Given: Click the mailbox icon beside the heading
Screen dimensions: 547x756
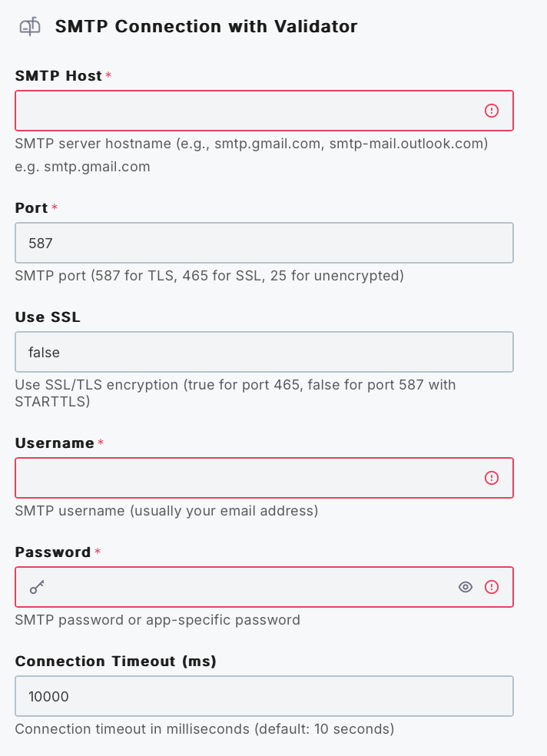Looking at the screenshot, I should tap(30, 27).
